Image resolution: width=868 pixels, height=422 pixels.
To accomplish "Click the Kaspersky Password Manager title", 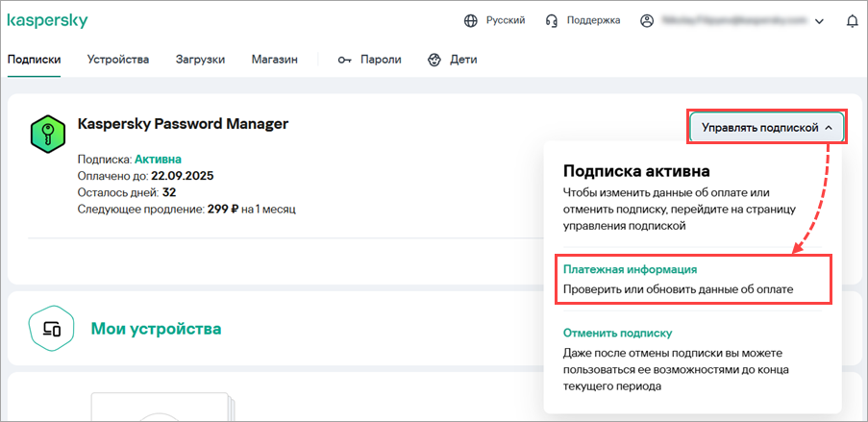I will click(x=183, y=123).
